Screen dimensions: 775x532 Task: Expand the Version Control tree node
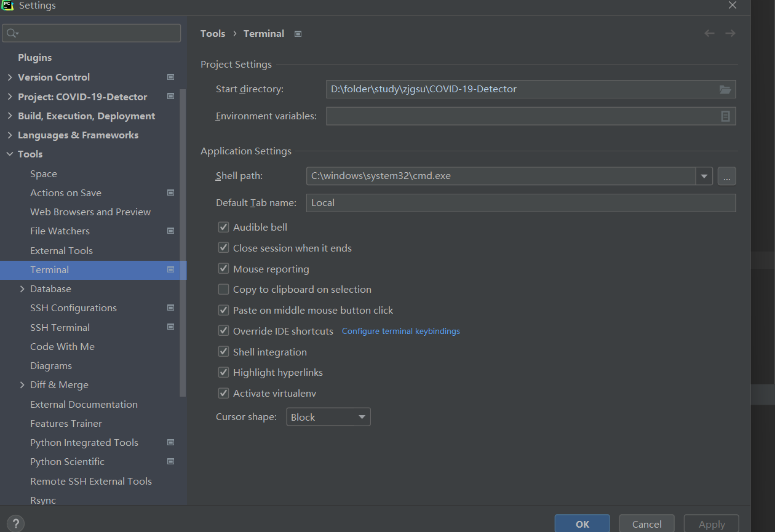coord(9,77)
